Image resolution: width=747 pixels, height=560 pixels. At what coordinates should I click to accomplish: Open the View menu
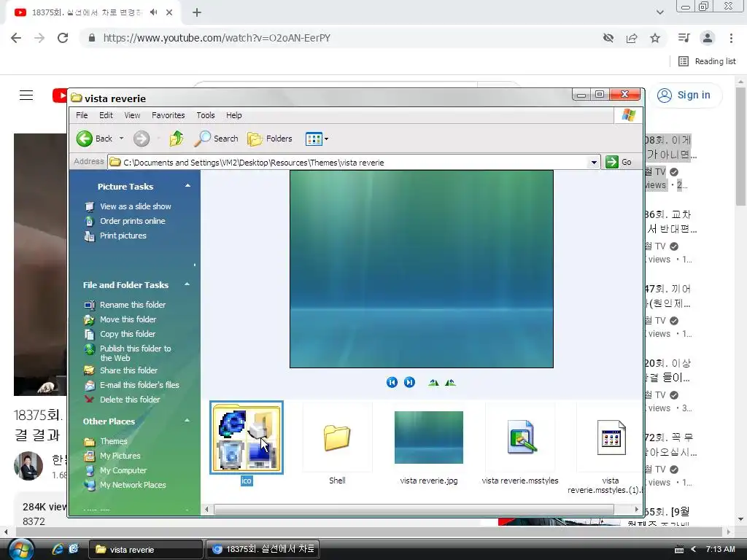[132, 115]
